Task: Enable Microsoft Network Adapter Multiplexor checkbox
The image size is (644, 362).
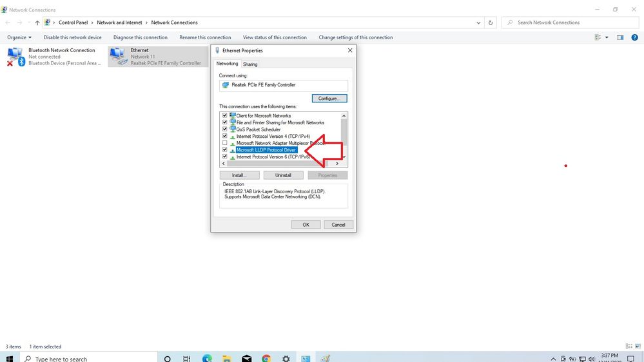Action: [x=225, y=143]
